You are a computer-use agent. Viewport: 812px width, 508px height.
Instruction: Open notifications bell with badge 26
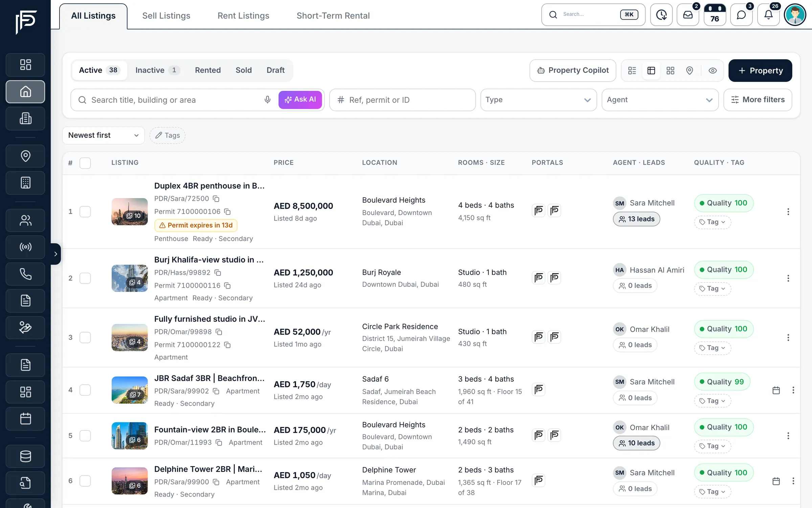tap(768, 15)
